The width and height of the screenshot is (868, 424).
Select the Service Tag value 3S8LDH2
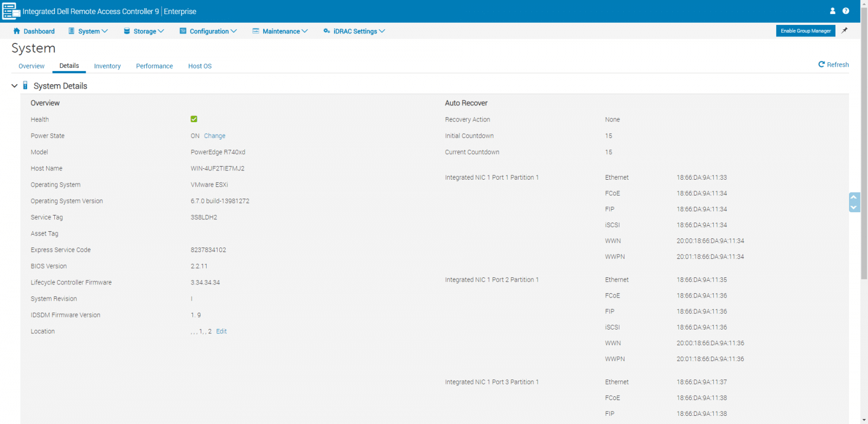204,217
